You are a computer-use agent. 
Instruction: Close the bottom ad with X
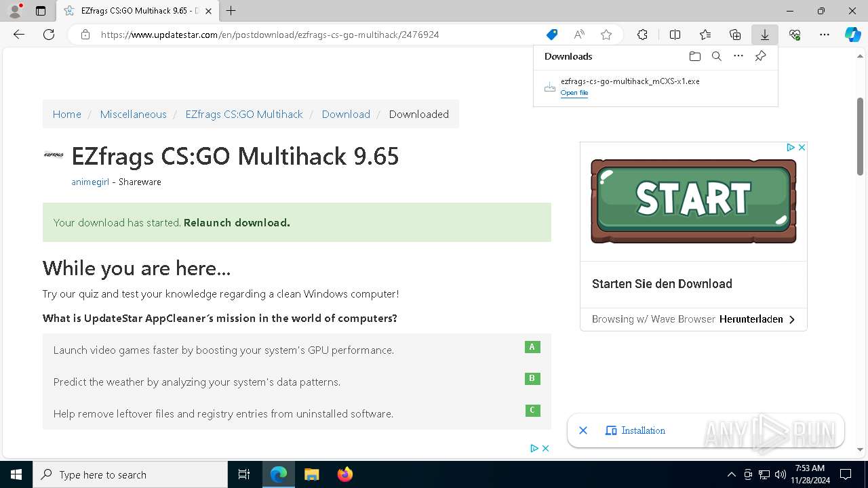(545, 448)
